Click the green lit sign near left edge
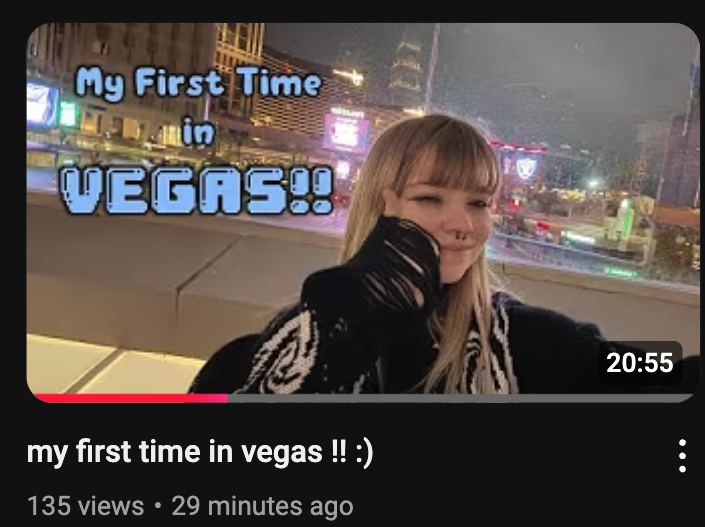705x527 pixels. (x=68, y=114)
